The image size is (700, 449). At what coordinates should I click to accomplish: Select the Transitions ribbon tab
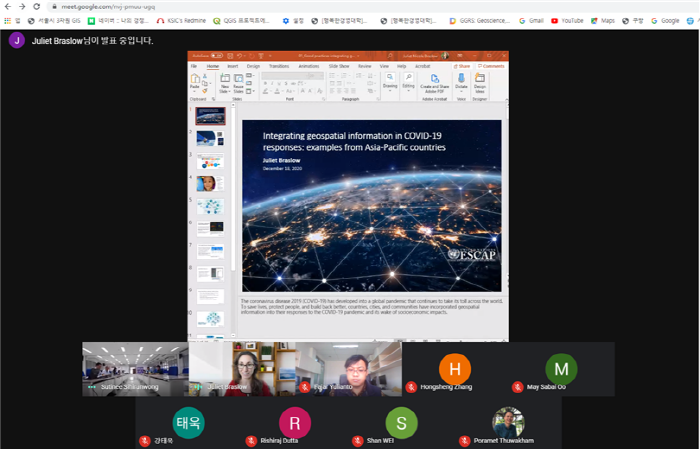pyautogui.click(x=279, y=66)
